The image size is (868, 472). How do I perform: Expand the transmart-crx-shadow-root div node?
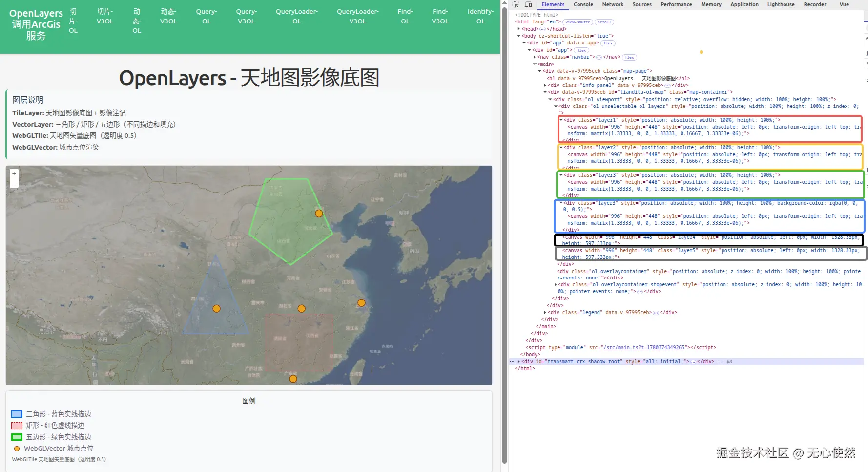coord(519,362)
